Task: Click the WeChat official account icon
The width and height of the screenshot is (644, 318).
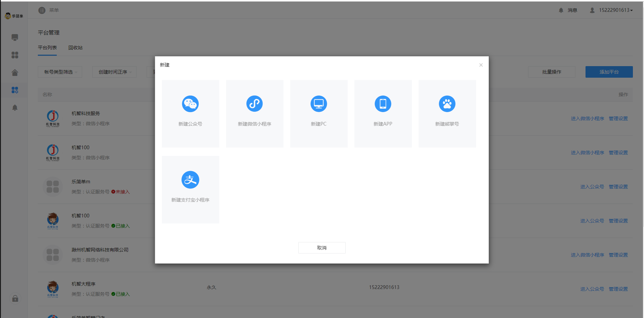Action: click(190, 104)
